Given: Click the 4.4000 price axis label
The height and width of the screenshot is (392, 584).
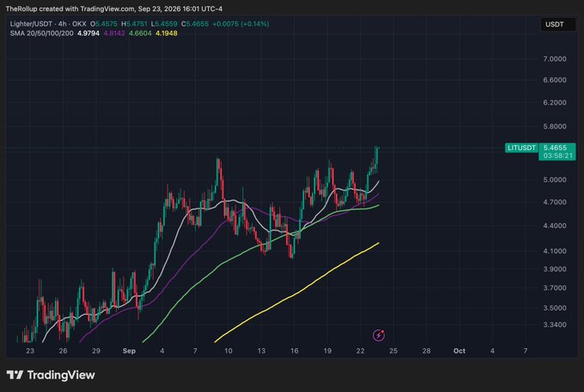Looking at the screenshot, I should pos(555,226).
